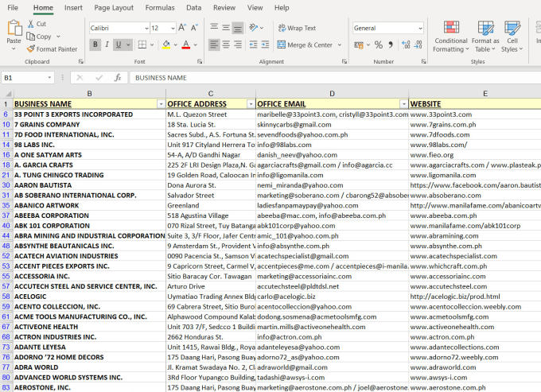
Task: Click the Cut scissors icon
Action: pos(31,24)
